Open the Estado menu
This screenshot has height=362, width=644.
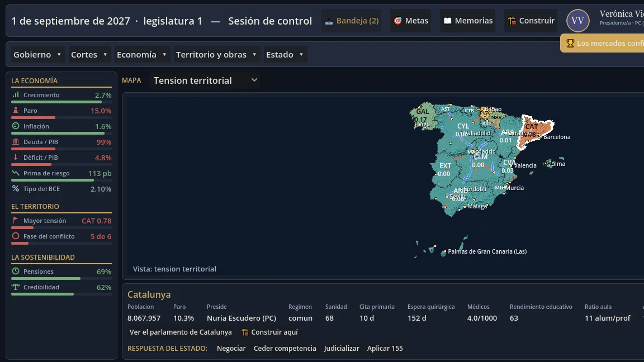(x=285, y=55)
